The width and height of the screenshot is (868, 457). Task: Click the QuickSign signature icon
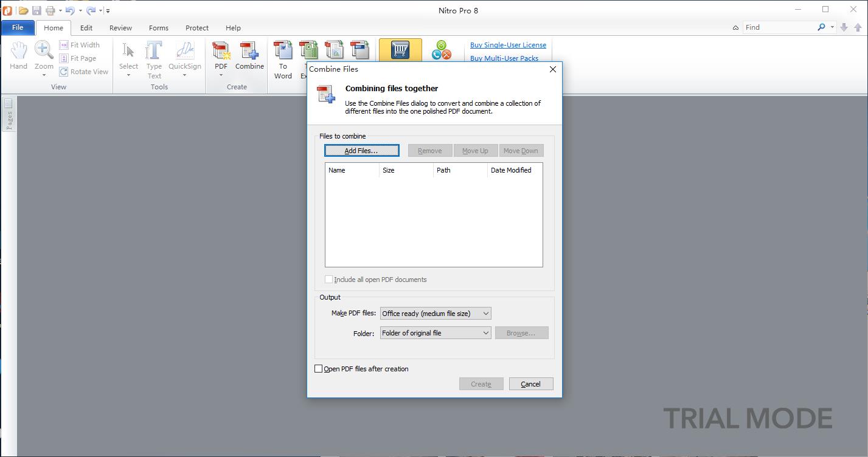(x=185, y=51)
